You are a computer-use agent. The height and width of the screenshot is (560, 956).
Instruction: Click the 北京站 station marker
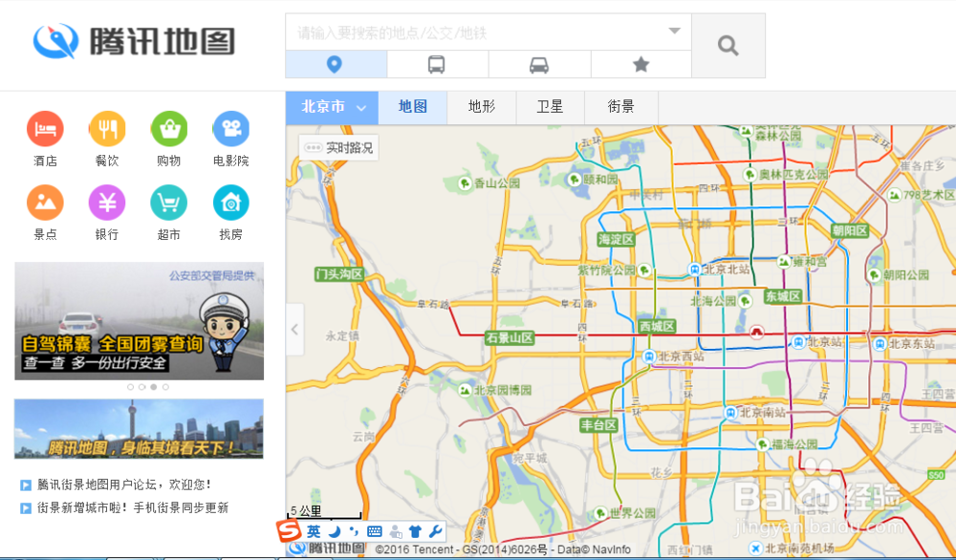point(798,342)
